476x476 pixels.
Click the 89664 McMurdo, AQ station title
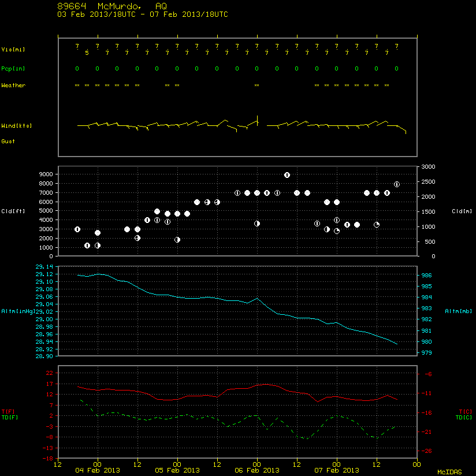[x=112, y=6]
